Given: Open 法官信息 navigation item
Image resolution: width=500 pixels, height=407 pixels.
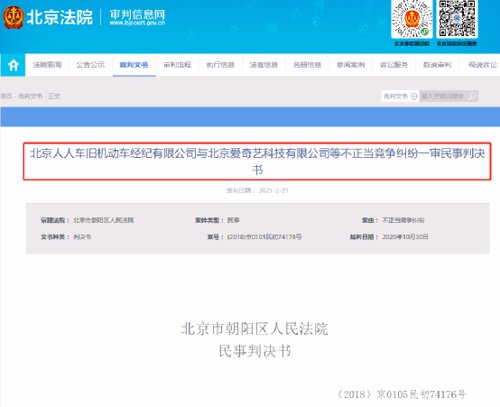Looking at the screenshot, I should coord(264,65).
